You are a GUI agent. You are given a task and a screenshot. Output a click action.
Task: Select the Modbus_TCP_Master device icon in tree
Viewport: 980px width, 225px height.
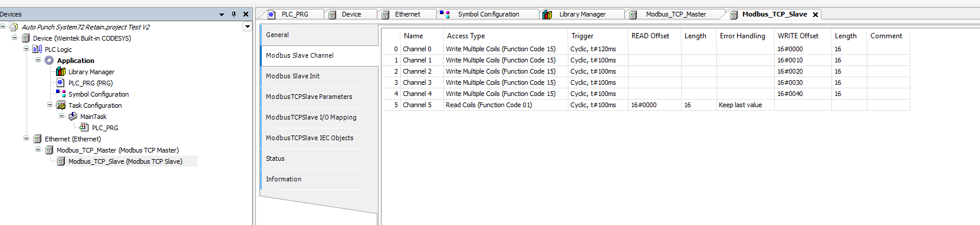[49, 150]
